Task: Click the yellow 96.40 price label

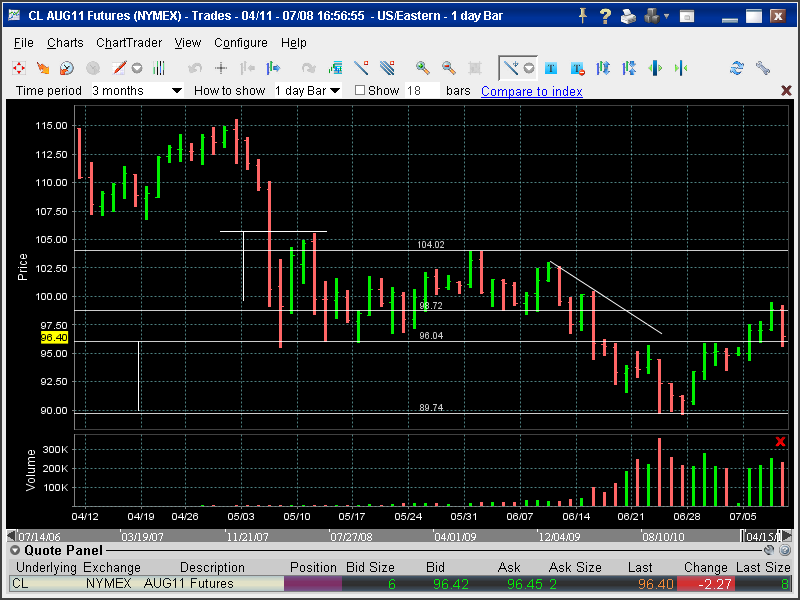Action: [x=54, y=337]
